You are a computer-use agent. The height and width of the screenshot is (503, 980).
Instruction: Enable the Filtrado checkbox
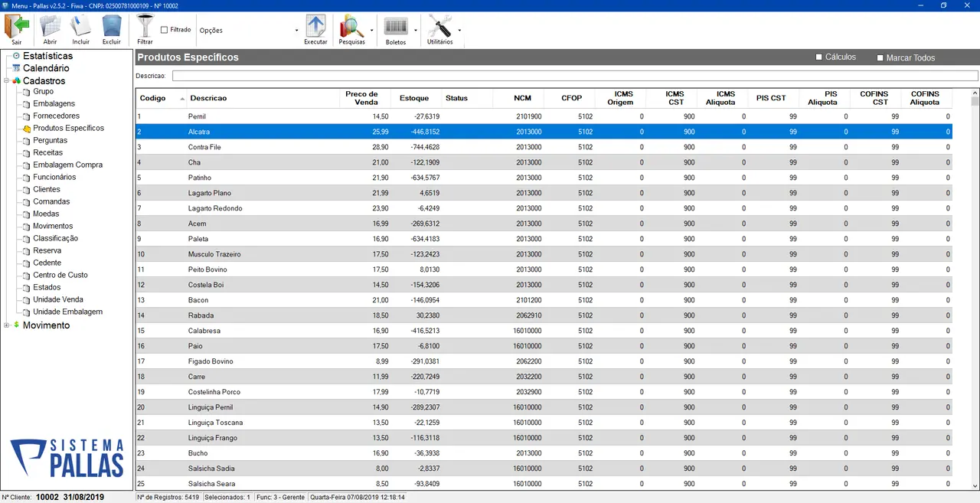pos(165,30)
